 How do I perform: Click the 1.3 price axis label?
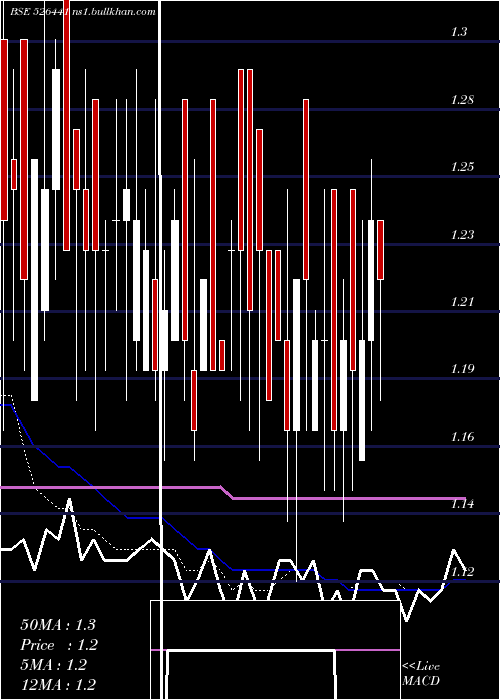[459, 32]
